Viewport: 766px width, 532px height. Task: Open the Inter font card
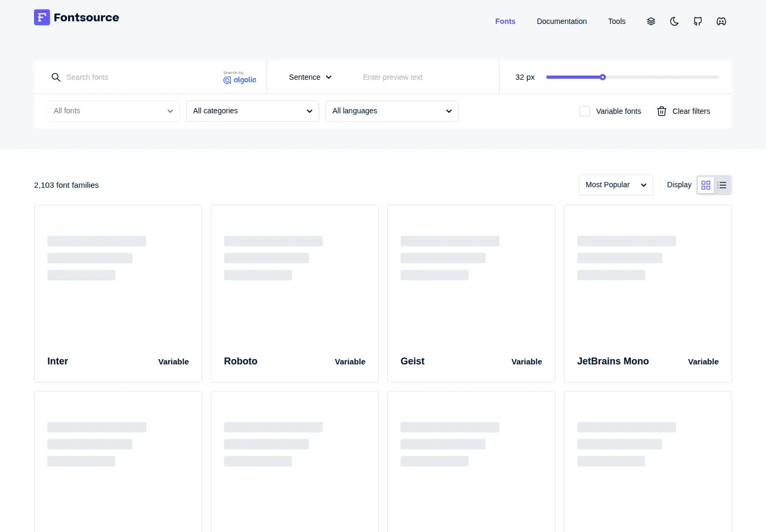(118, 294)
